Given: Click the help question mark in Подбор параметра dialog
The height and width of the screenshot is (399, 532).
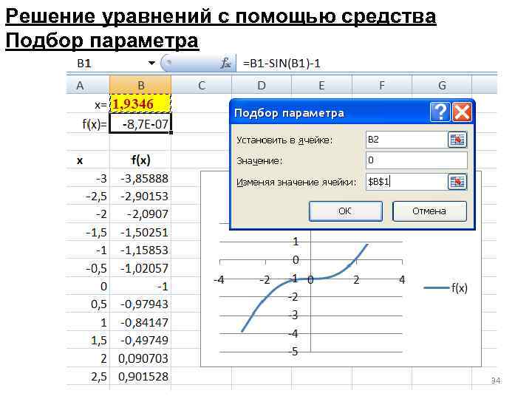Looking at the screenshot, I should 440,112.
